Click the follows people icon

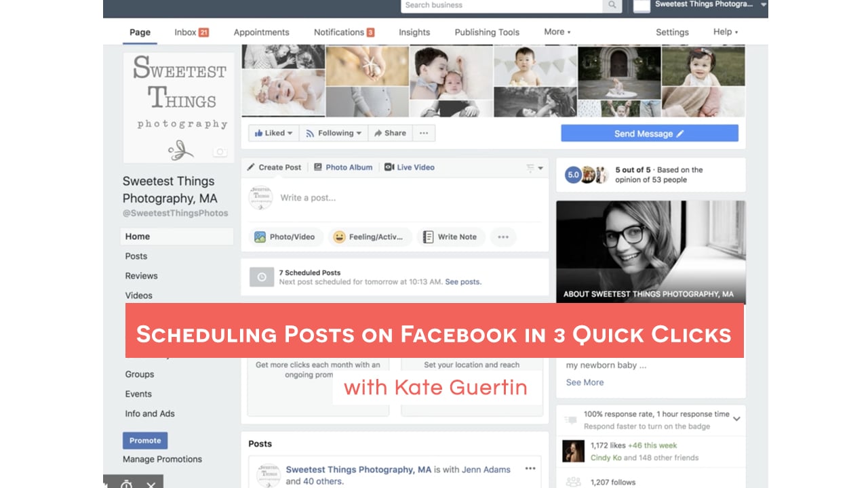[x=574, y=482]
